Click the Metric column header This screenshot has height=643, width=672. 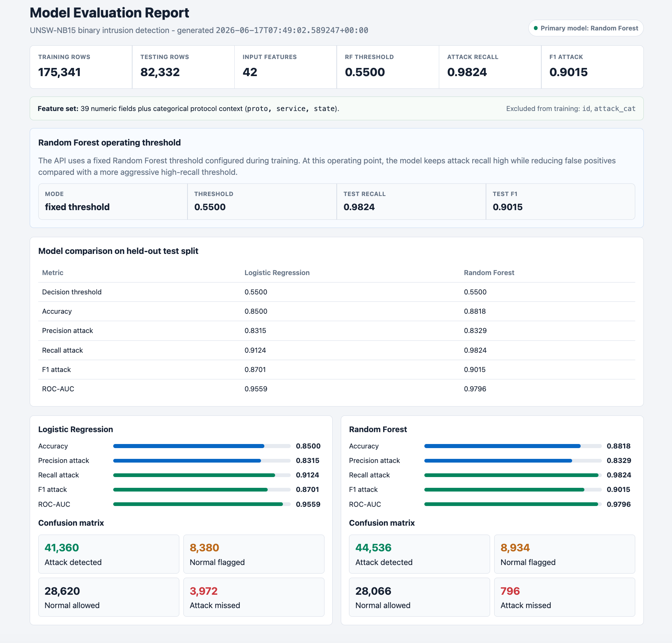pyautogui.click(x=53, y=272)
